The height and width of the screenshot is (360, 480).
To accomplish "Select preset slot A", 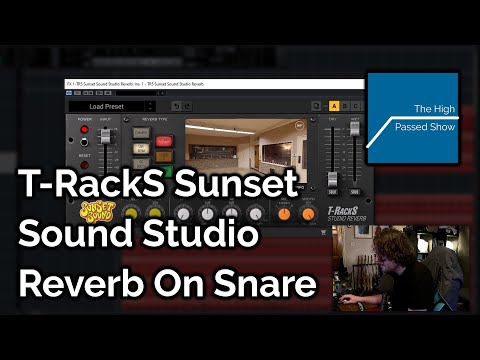I will point(334,106).
